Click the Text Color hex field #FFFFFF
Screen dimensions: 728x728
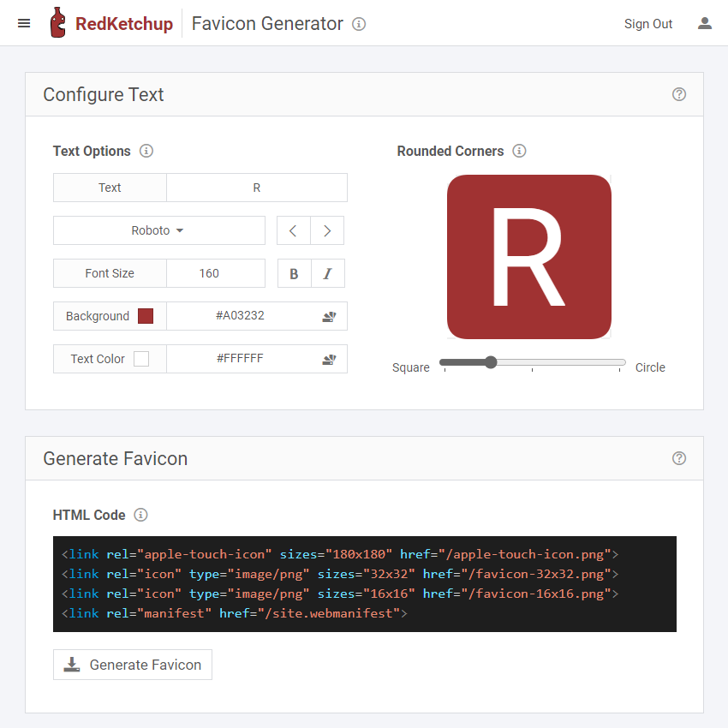(x=257, y=359)
